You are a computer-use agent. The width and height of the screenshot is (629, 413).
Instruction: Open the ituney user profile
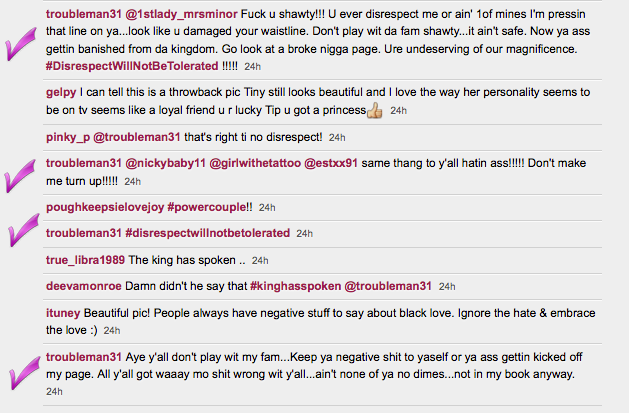pos(63,312)
